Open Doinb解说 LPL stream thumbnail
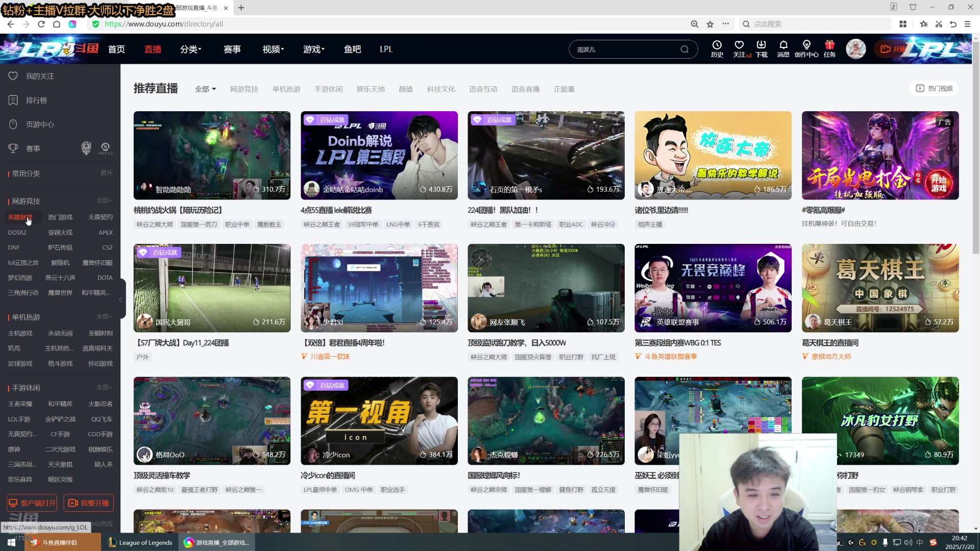 coord(379,155)
